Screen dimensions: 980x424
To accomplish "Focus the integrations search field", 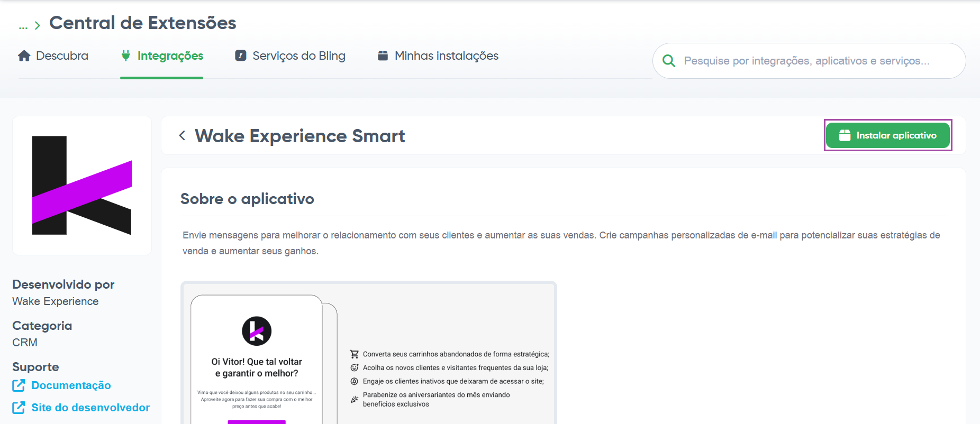I will point(809,61).
